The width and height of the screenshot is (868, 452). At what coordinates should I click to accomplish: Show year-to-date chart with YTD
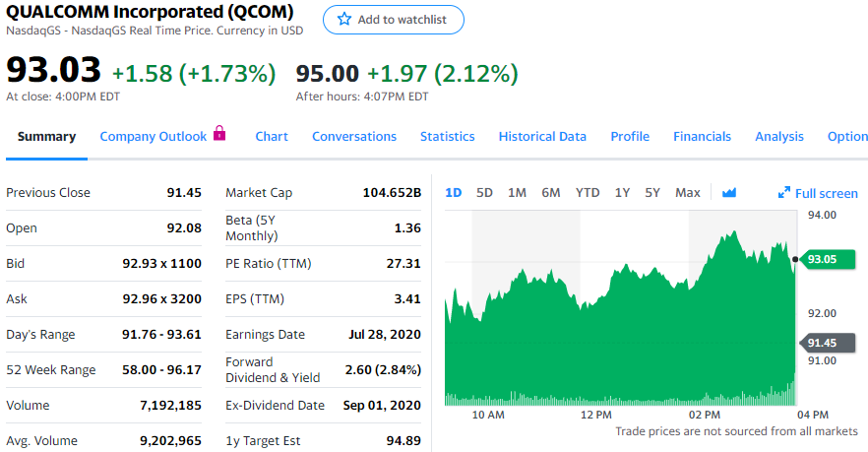tap(588, 193)
